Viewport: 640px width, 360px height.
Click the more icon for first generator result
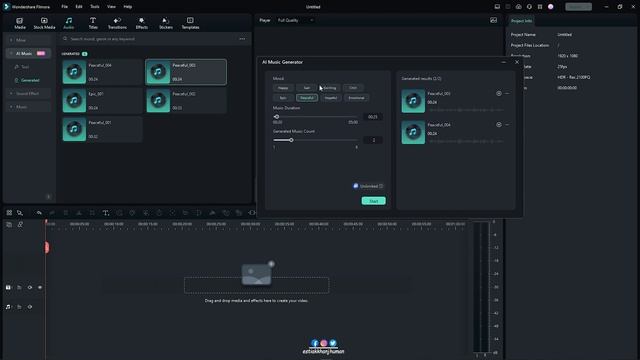(x=507, y=93)
